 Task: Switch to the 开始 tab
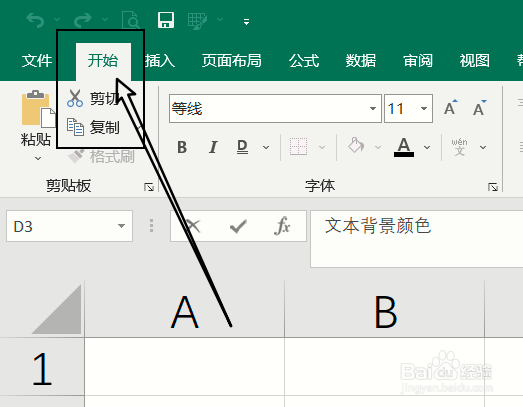(103, 61)
